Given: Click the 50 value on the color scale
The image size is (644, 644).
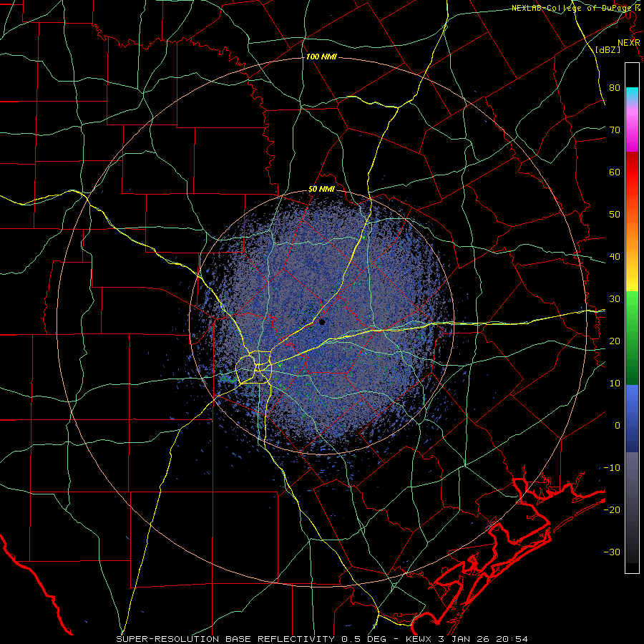Looking at the screenshot, I should (x=615, y=215).
